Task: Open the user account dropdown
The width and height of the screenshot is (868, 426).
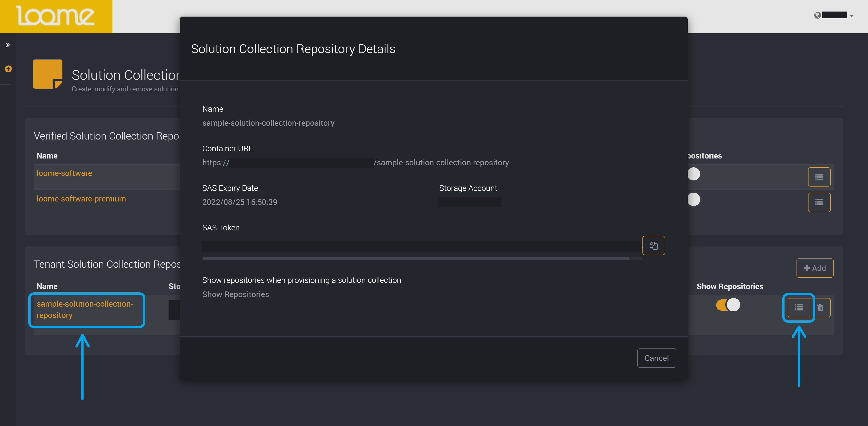Action: click(x=838, y=15)
